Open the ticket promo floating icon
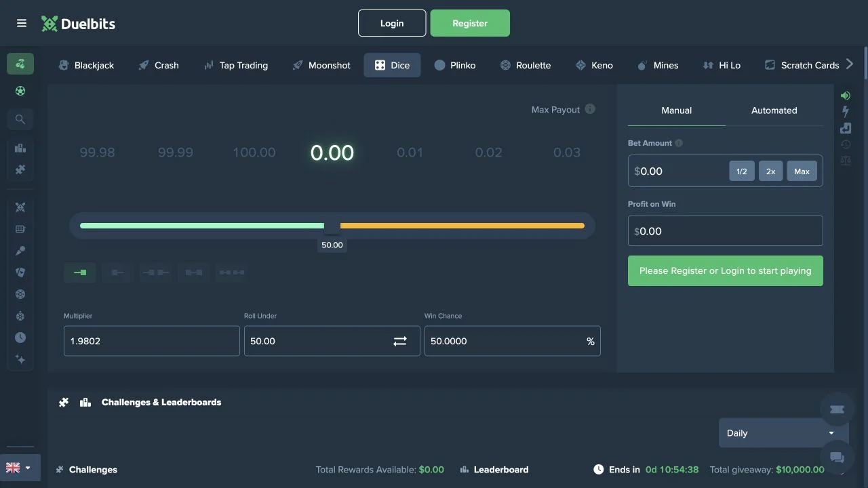 pos(837,409)
